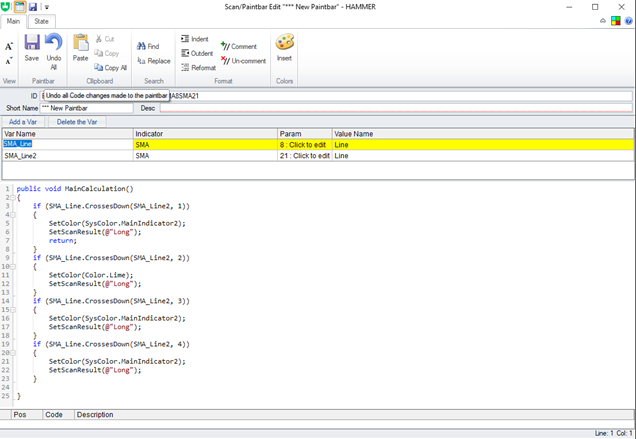Viewport: 636px width, 439px height.
Task: Collapse the code fold at line 4
Action: (x=13, y=215)
